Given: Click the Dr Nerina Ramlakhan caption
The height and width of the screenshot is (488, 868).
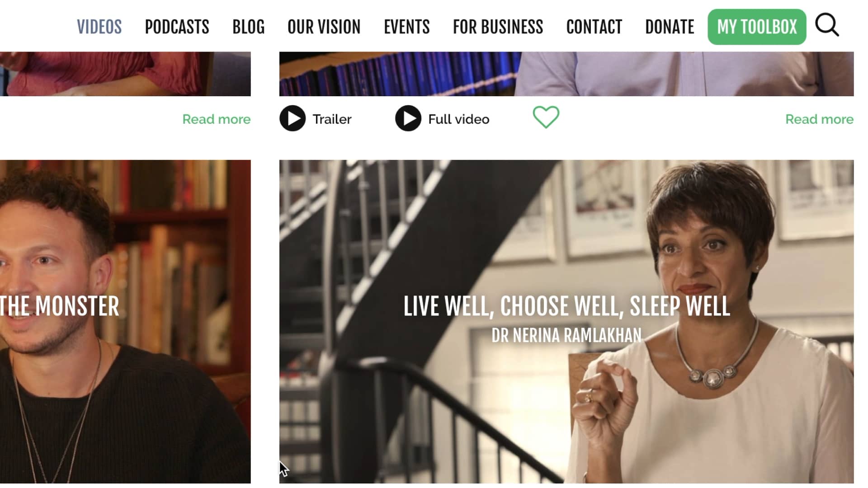Looking at the screenshot, I should 566,335.
